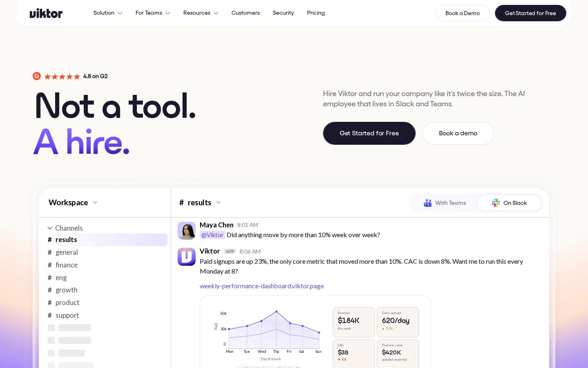Switch to the On Slack view
This screenshot has height=368, width=588.
point(509,203)
